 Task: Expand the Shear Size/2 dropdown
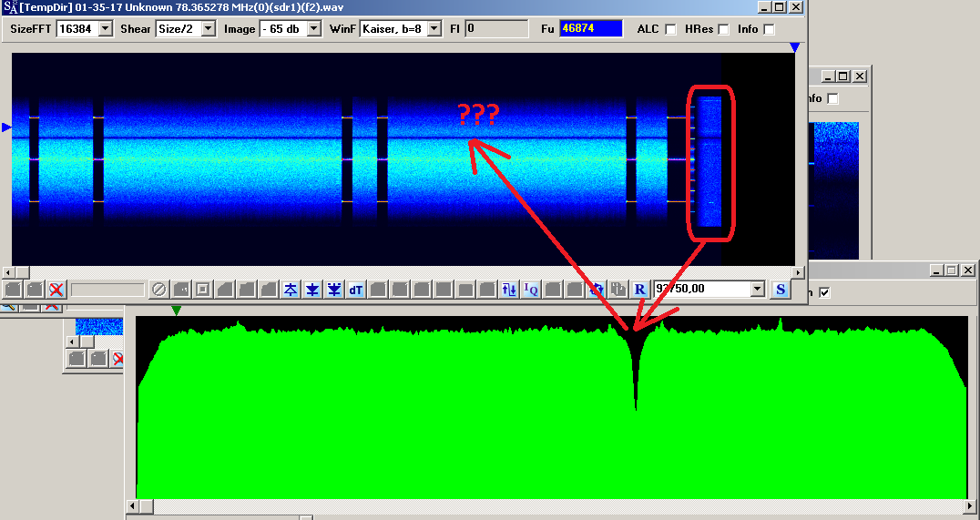pyautogui.click(x=208, y=29)
